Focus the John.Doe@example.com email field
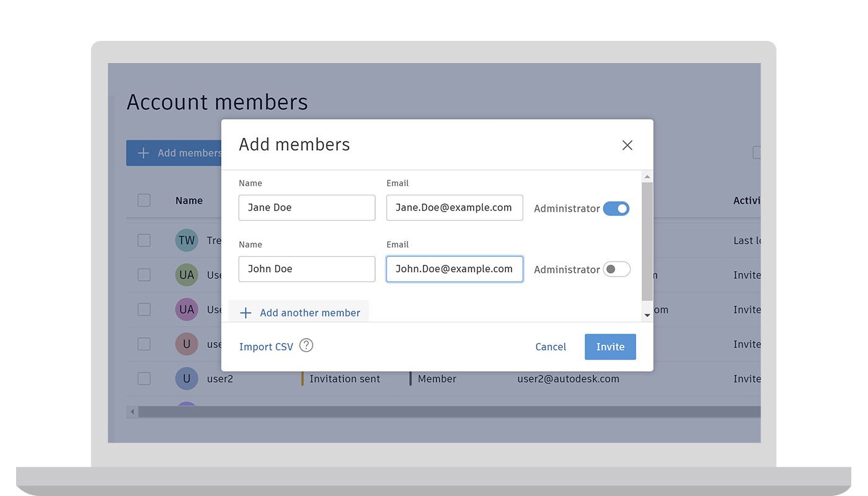Image resolution: width=868 pixels, height=496 pixels. (x=454, y=269)
